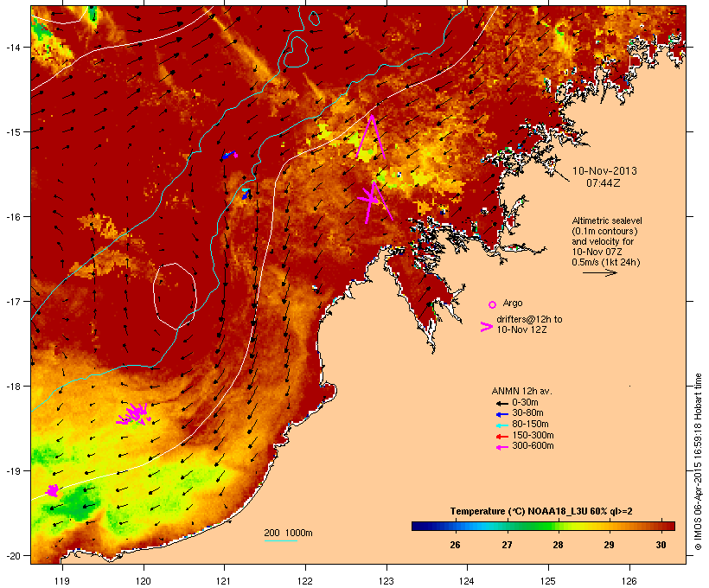Click the 'Altimetric sealevel' text line
The height and width of the screenshot is (588, 709).
click(607, 220)
